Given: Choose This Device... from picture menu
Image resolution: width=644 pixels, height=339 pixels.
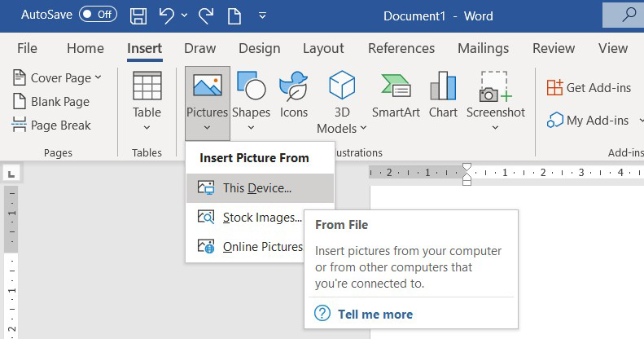Looking at the screenshot, I should 260,188.
